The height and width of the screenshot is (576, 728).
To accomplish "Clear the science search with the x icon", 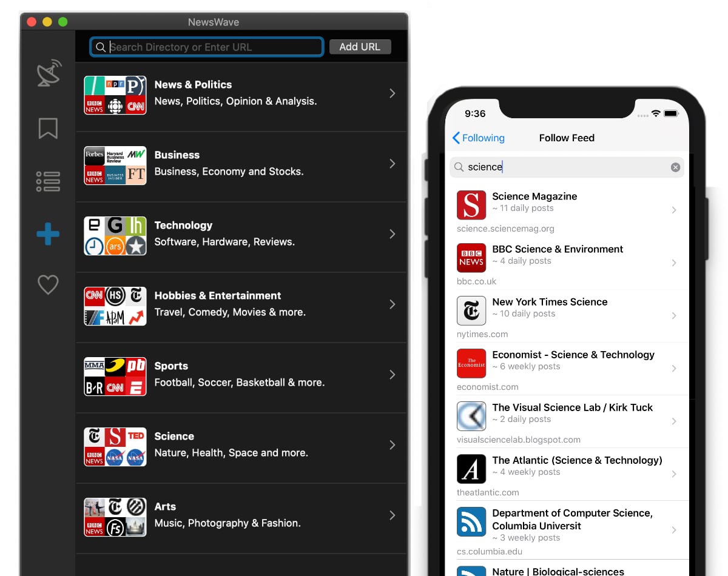I will click(x=675, y=167).
